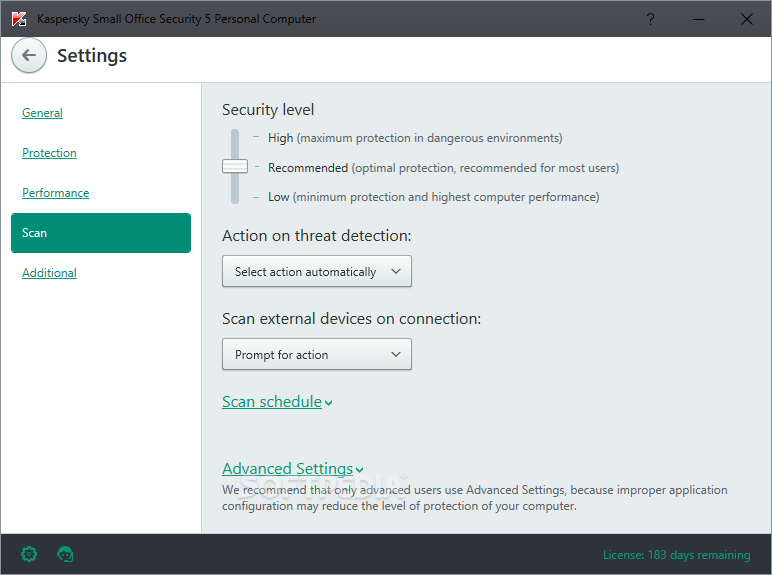Set security level to High
Viewport: 772px width, 575px height.
click(x=415, y=138)
